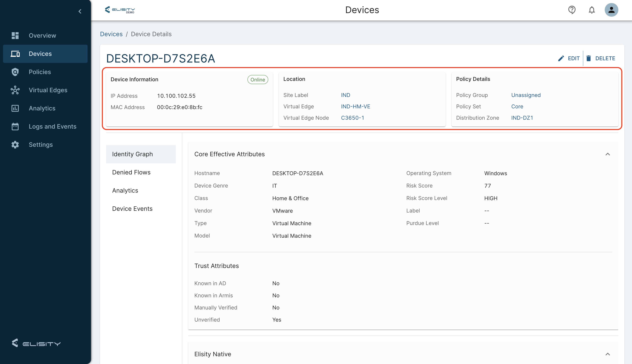Viewport: 632px width, 364px height.
Task: Click the Policies shield icon
Action: [x=15, y=72]
